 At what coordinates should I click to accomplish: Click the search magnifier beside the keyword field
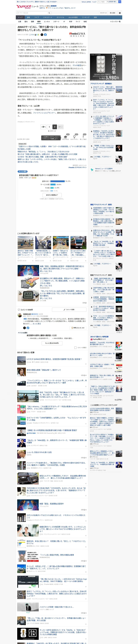[x=49, y=13]
